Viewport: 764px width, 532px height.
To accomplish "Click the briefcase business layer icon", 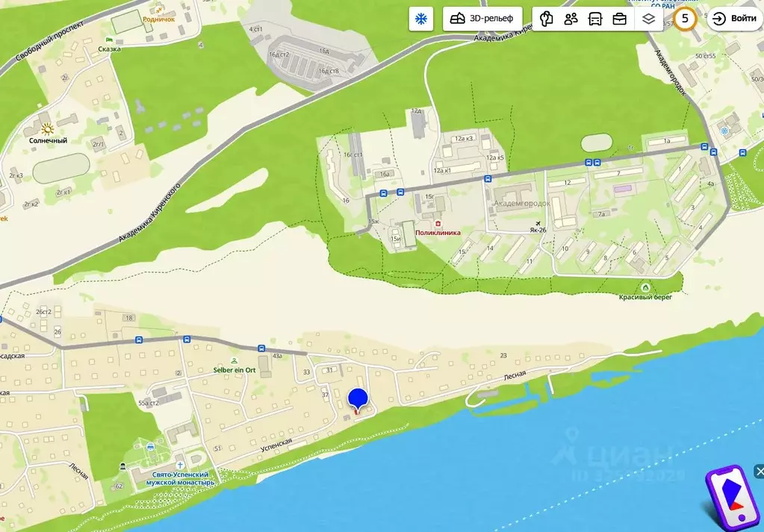I will click(620, 19).
